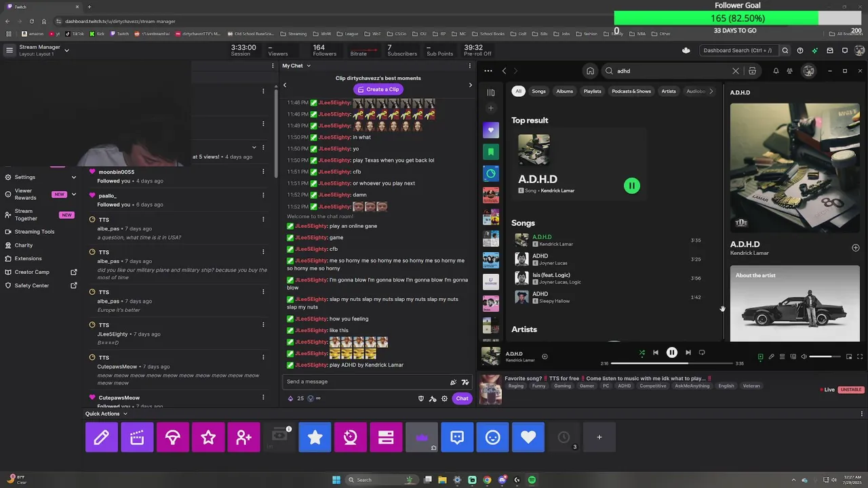
Task: Select Isis (feat. Logic) song row
Action: 609,278
